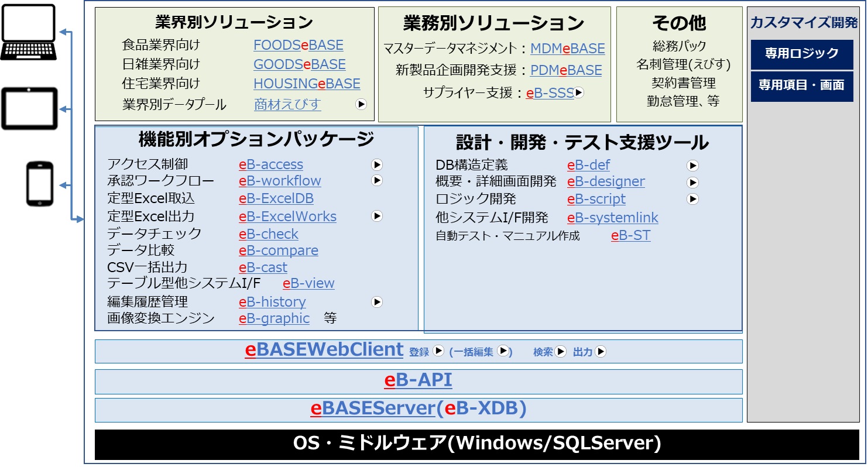Click play icon beside eB-script
The image size is (868, 467).
[693, 199]
